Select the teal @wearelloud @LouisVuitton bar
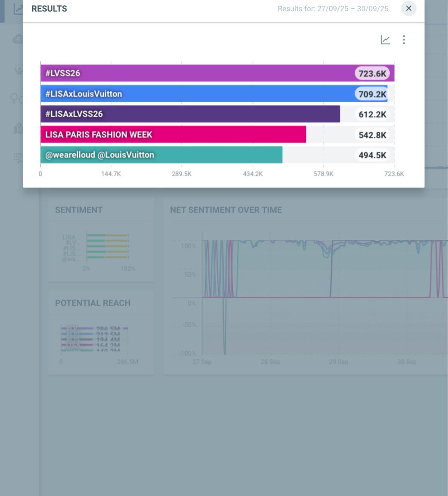448x496 pixels. click(x=161, y=155)
